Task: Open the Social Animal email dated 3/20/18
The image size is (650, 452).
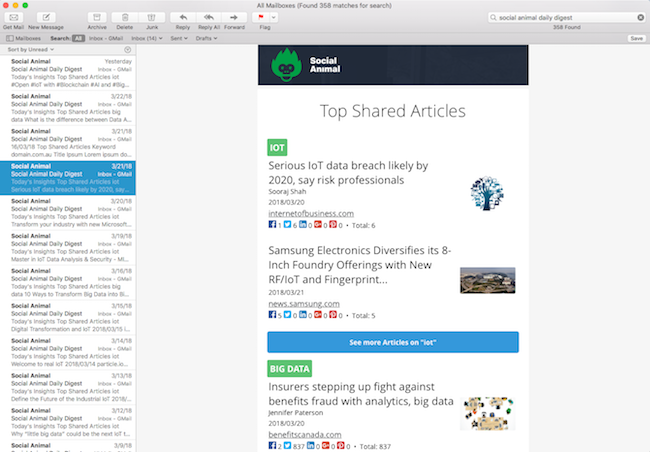Action: pyautogui.click(x=68, y=213)
